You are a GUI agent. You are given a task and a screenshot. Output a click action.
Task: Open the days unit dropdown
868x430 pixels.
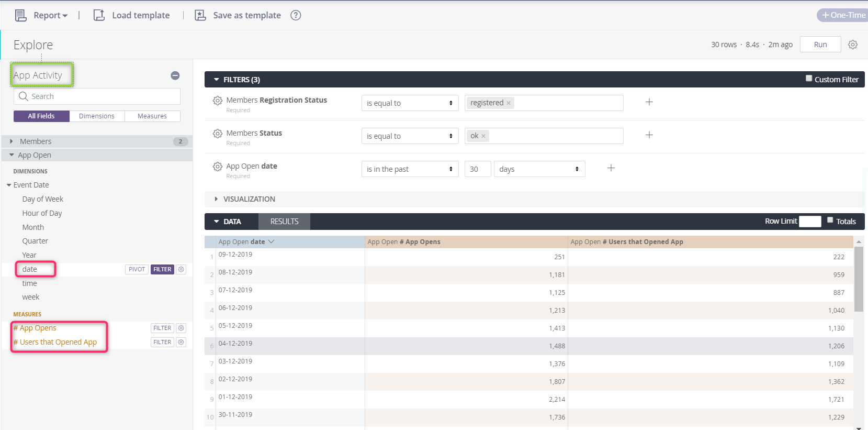tap(539, 169)
